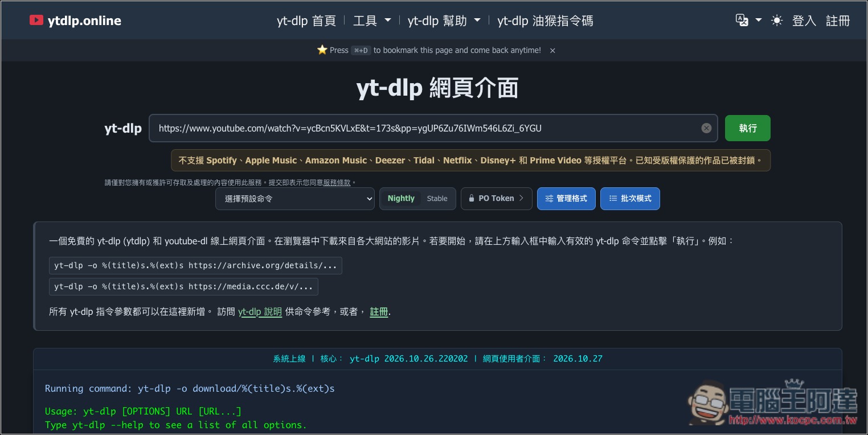
Task: Click the 'Usage: yt-dlp [OPTIONS]' output line
Action: click(x=143, y=411)
